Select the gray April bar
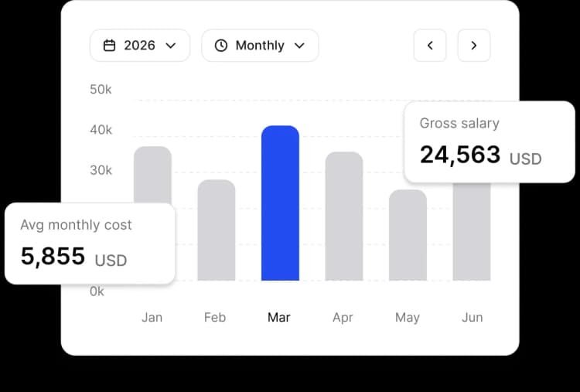This screenshot has height=392, width=580. coord(344,216)
